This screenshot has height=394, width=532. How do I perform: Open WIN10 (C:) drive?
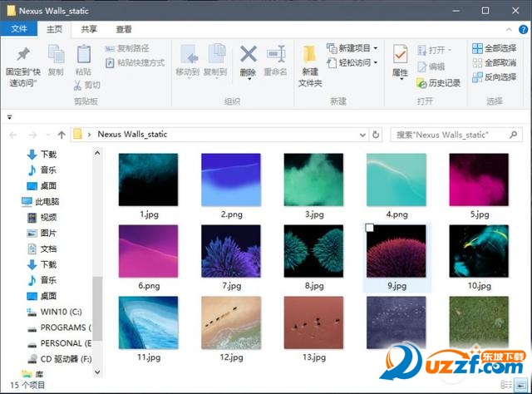(54, 312)
